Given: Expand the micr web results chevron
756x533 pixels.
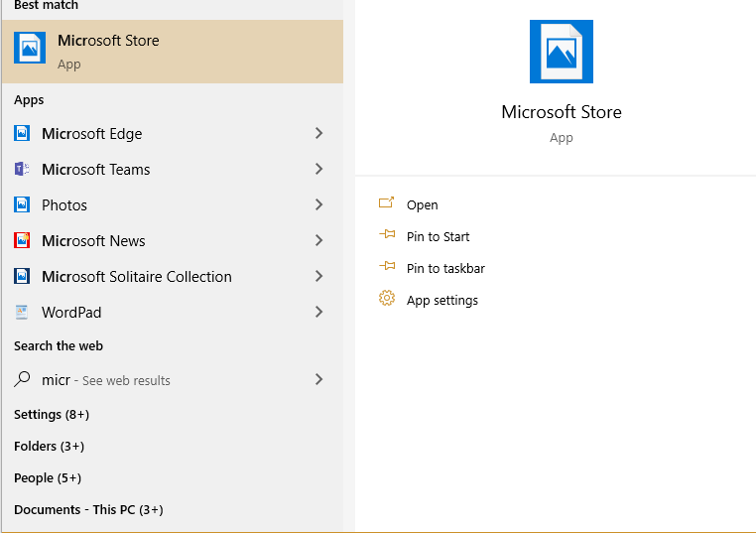Looking at the screenshot, I should (x=318, y=379).
